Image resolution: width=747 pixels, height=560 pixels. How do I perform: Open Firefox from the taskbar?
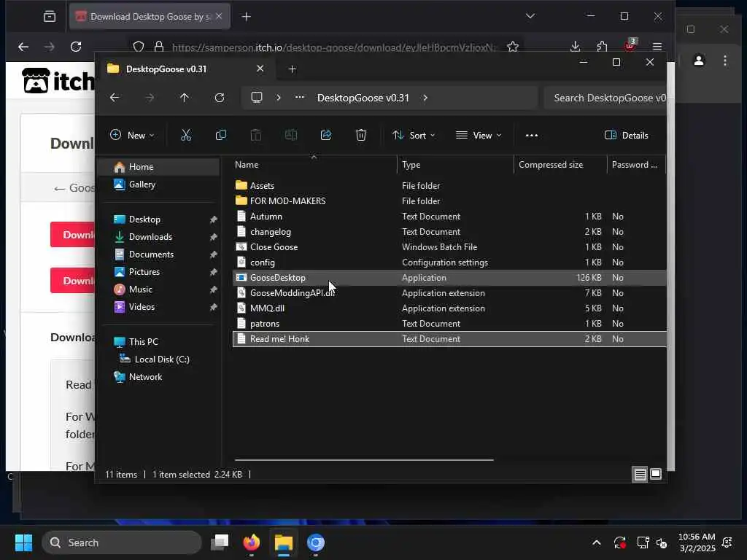pyautogui.click(x=252, y=542)
